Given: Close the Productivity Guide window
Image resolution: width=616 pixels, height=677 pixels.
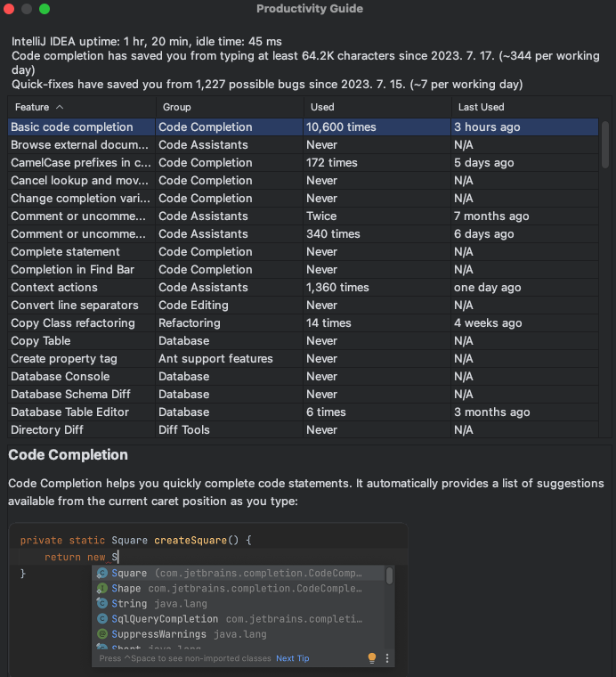Looking at the screenshot, I should tap(9, 9).
